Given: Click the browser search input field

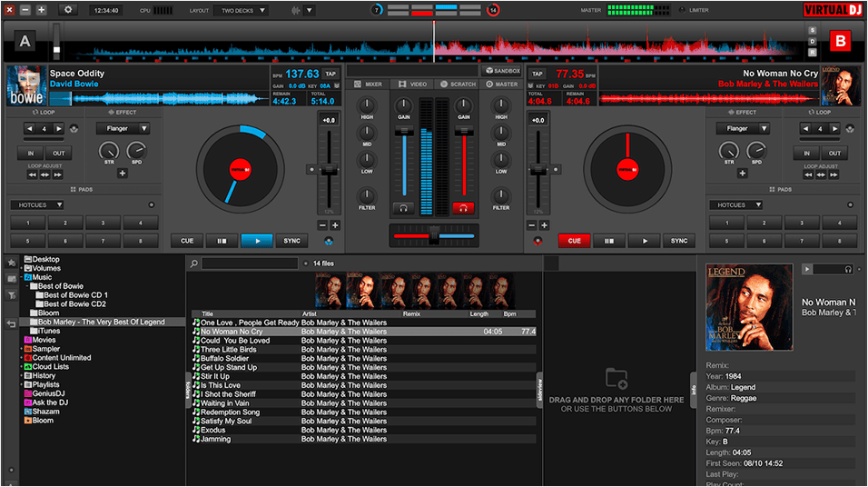Looking at the screenshot, I should [250, 263].
